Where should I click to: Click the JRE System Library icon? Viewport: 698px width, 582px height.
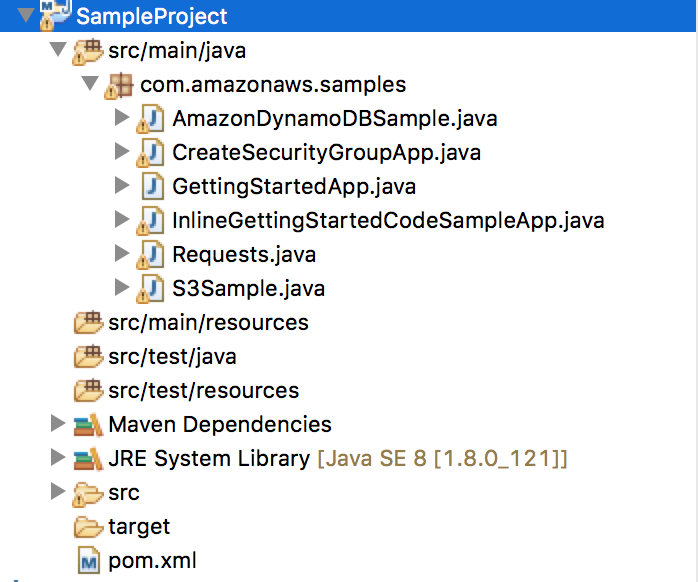(88, 459)
